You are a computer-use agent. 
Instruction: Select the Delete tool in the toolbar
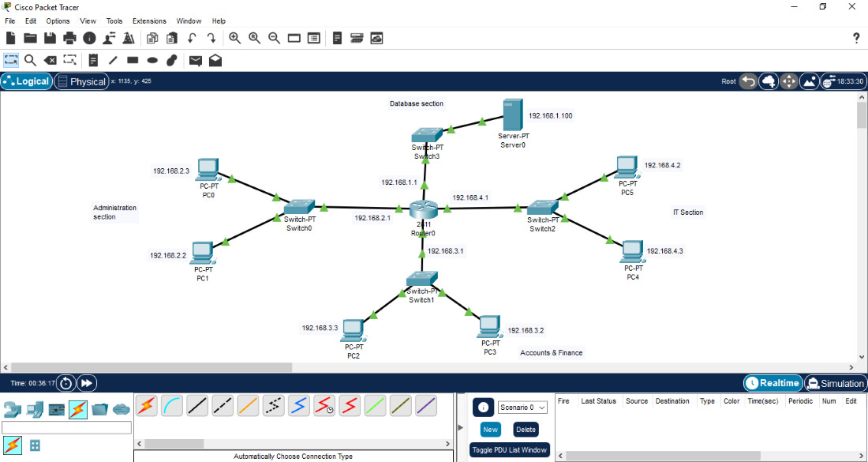(50, 60)
